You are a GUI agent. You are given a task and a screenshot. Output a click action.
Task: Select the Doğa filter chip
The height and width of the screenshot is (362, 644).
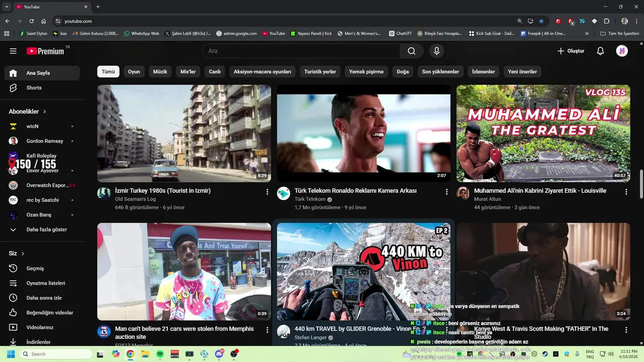[403, 71]
